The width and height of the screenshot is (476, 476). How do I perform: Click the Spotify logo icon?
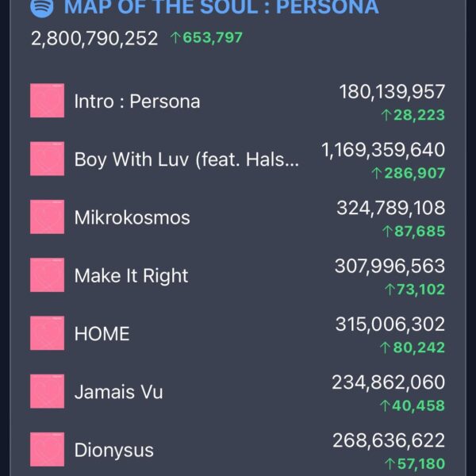coord(42,8)
